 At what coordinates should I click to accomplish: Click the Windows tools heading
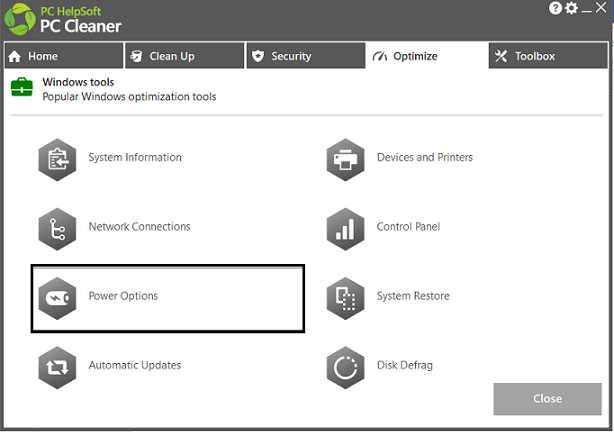tap(78, 82)
